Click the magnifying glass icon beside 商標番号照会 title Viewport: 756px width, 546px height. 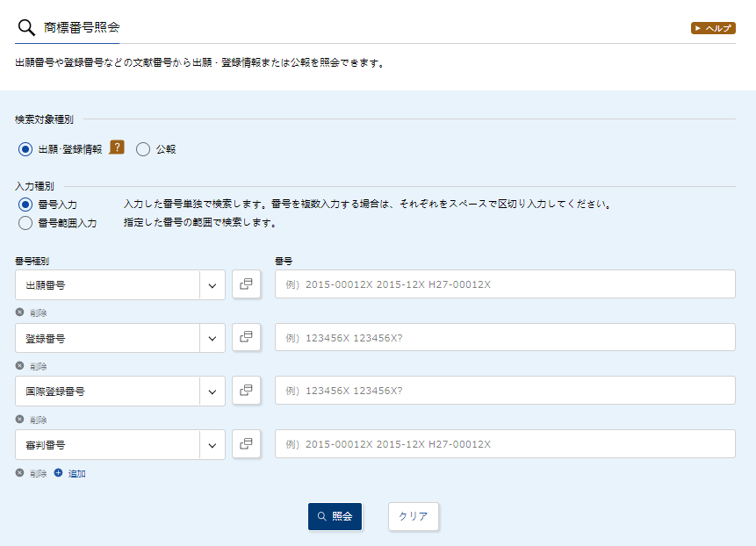(25, 25)
